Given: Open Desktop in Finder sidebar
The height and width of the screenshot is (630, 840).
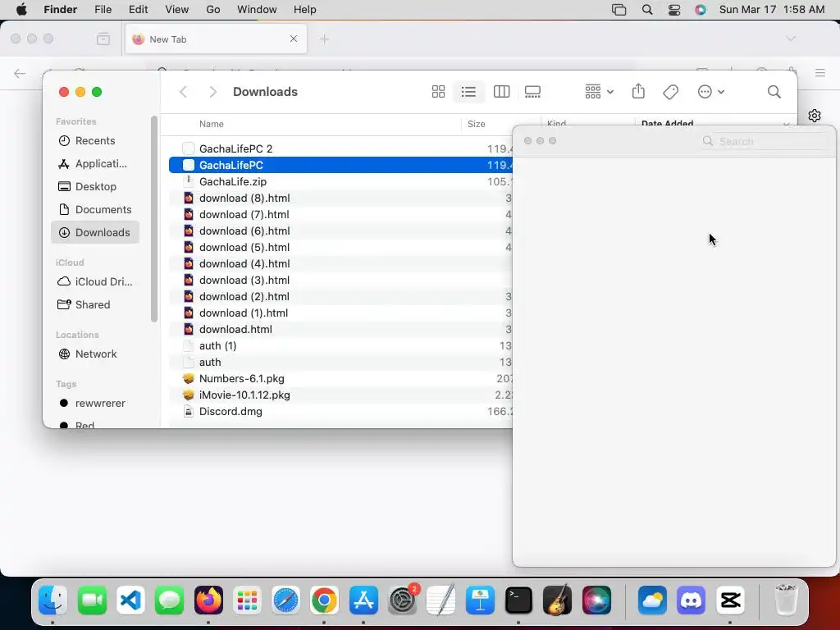Looking at the screenshot, I should (x=95, y=186).
